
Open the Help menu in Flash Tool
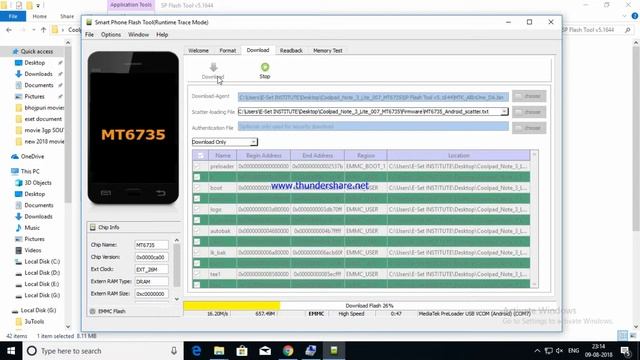click(162, 35)
